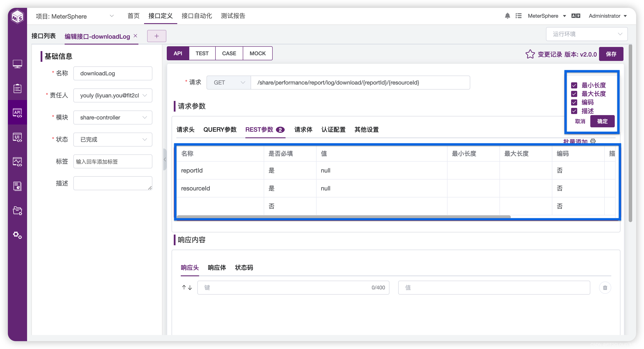Click the settings gear icon in sidebar

[17, 235]
